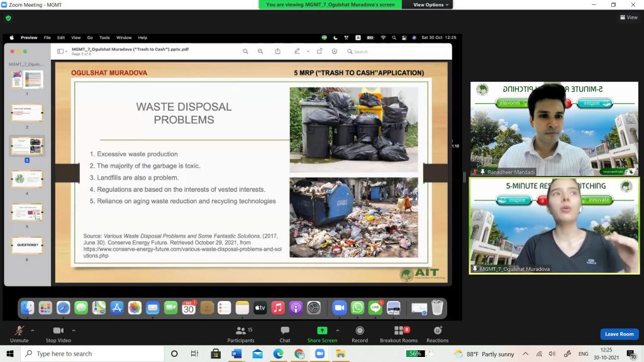Click the Windows Start button

10,353
